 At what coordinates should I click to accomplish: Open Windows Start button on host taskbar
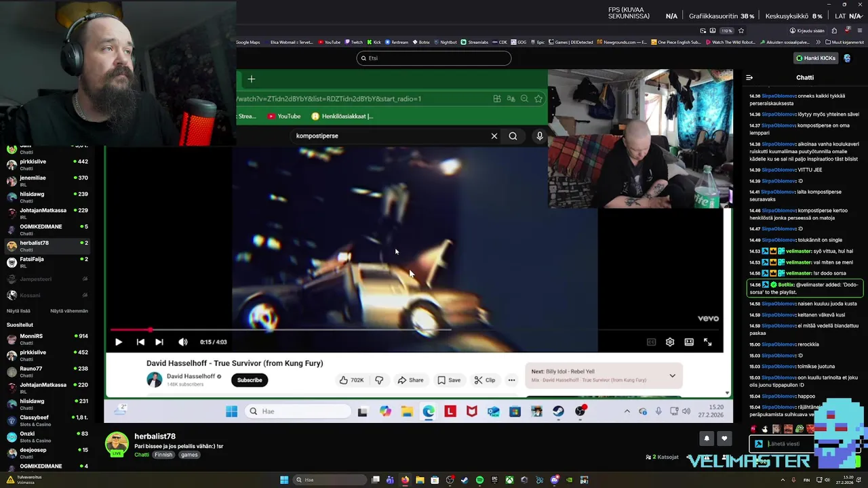(284, 480)
